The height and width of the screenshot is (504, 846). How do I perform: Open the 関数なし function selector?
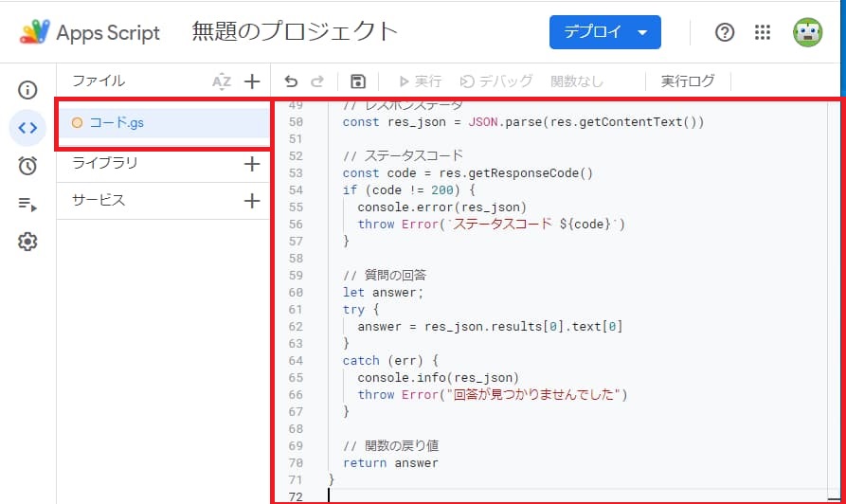pyautogui.click(x=576, y=81)
